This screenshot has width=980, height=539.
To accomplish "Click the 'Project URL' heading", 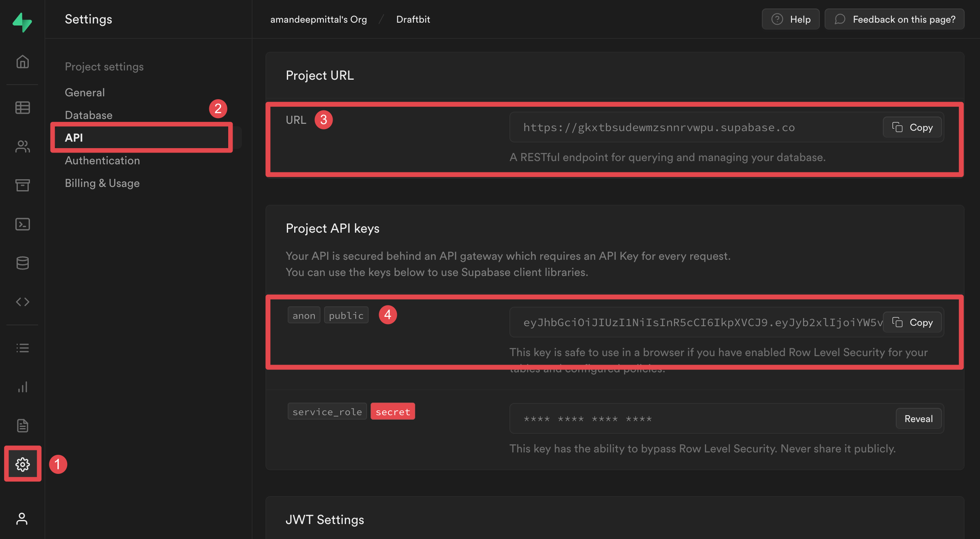I will pos(320,75).
